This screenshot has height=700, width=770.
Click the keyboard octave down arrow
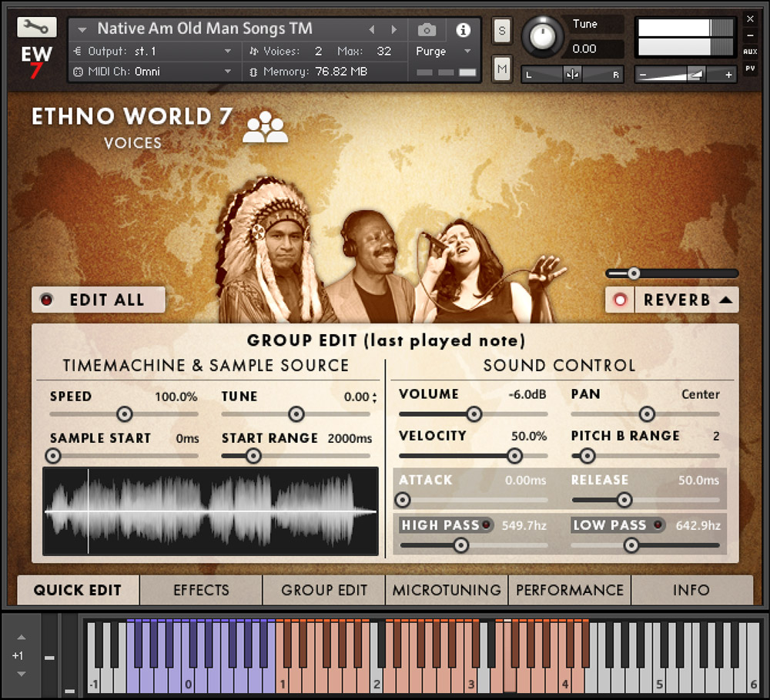coord(21,674)
